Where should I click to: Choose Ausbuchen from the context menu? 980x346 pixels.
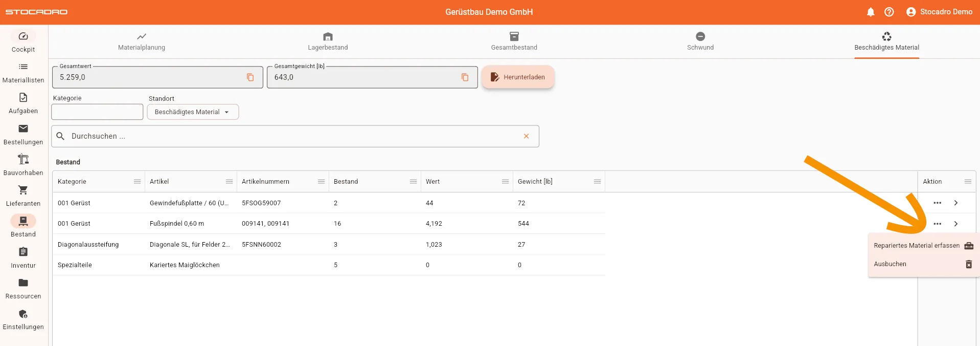(x=890, y=264)
